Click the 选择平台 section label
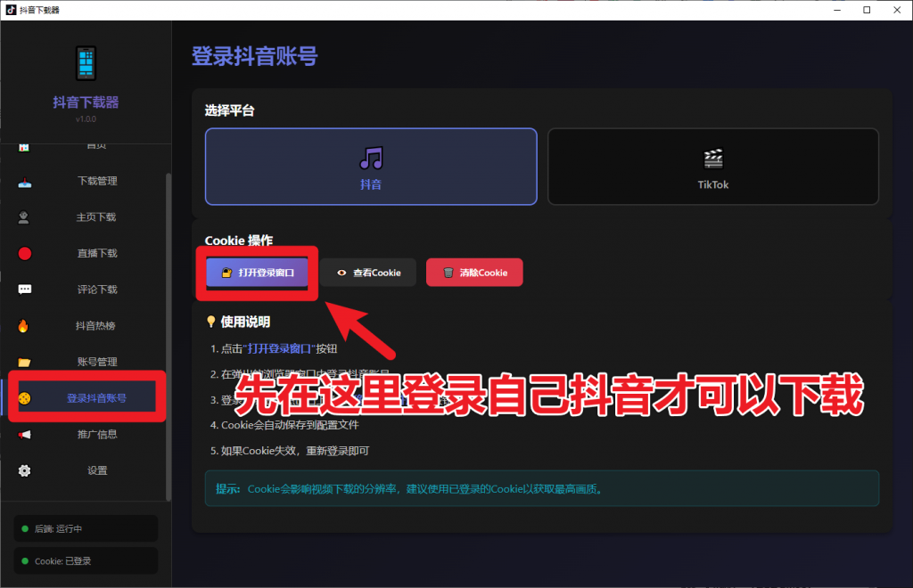913x588 pixels. [229, 110]
